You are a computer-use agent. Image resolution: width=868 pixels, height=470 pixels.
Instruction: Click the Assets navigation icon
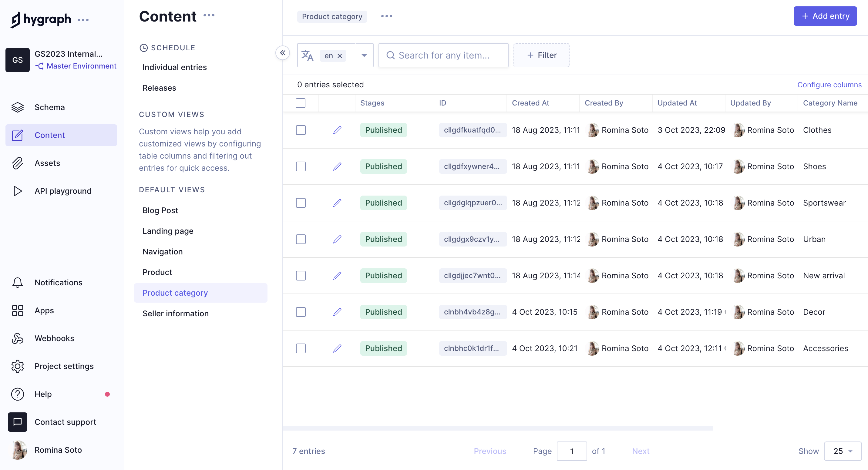(17, 163)
